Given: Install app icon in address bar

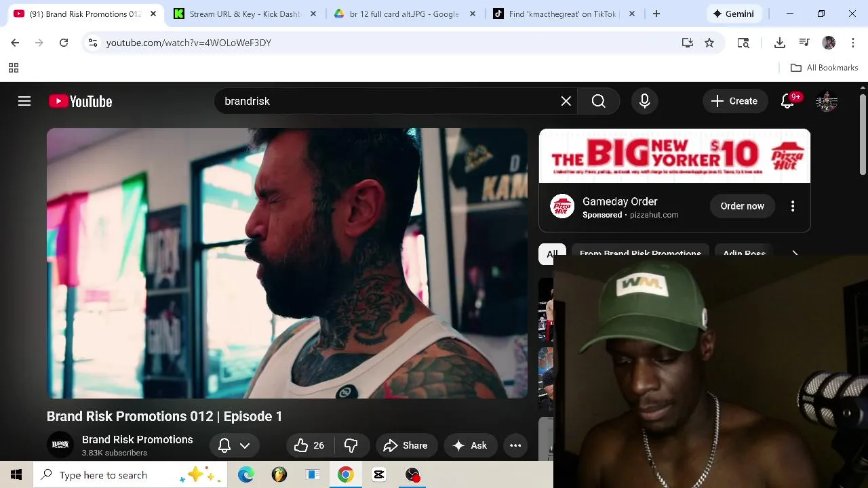Looking at the screenshot, I should point(688,43).
